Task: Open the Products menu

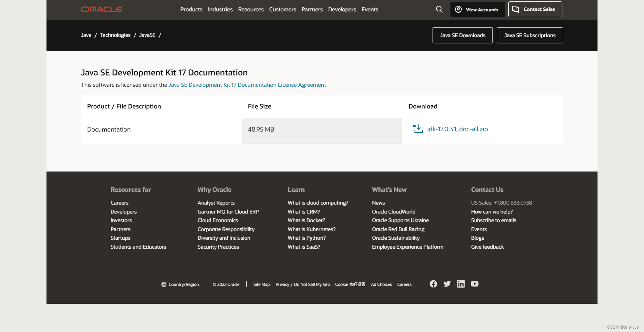Action: click(191, 9)
